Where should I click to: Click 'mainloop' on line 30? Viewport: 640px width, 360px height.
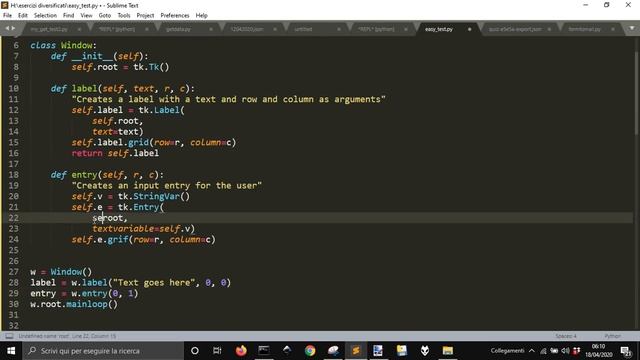(87, 304)
